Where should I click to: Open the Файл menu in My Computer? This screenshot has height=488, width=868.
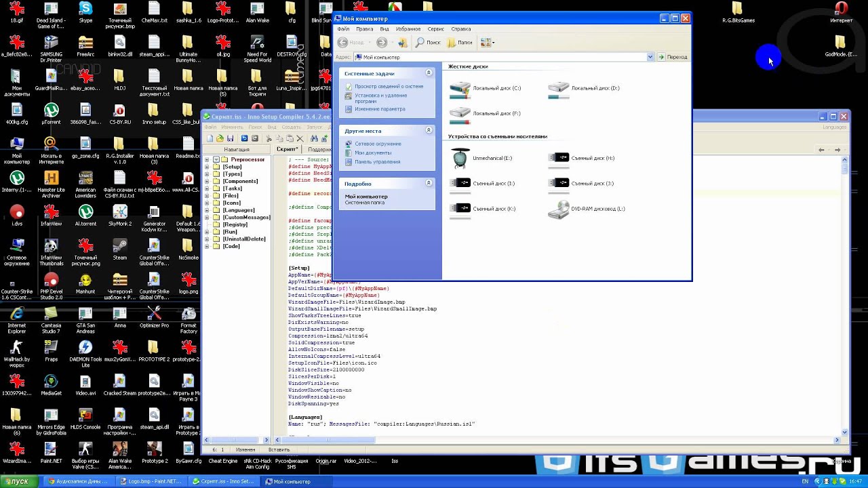pyautogui.click(x=343, y=29)
